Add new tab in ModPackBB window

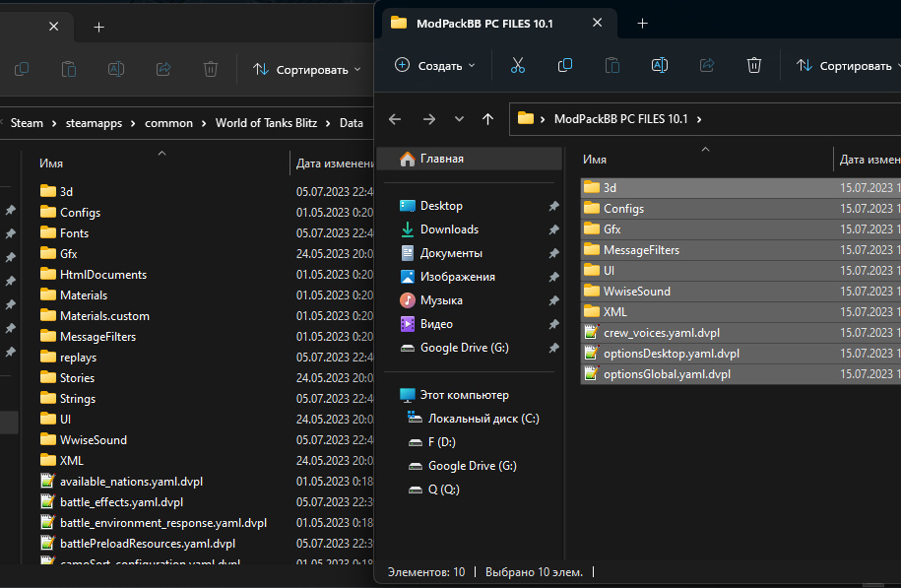pos(642,23)
